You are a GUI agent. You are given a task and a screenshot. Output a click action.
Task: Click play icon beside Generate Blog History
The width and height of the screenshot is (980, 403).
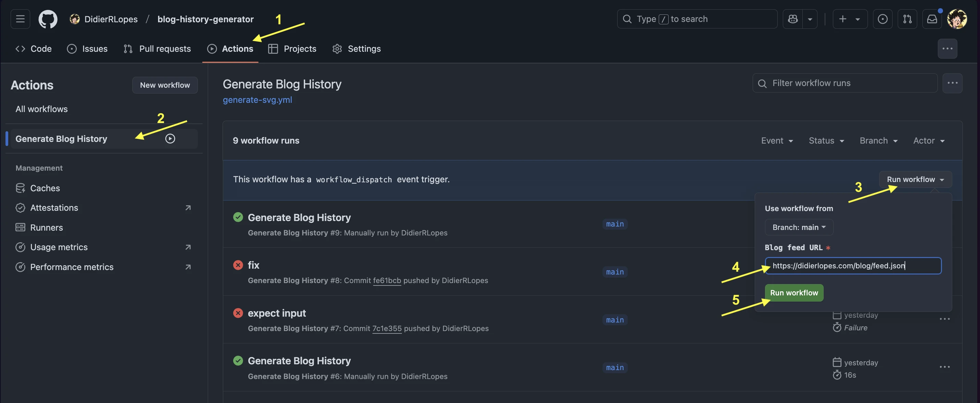[170, 139]
